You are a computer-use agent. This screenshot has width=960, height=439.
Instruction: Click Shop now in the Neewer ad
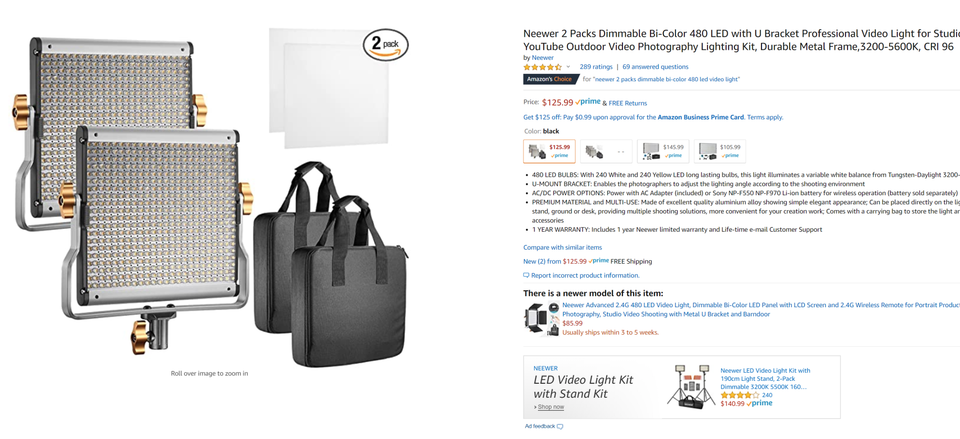(551, 407)
